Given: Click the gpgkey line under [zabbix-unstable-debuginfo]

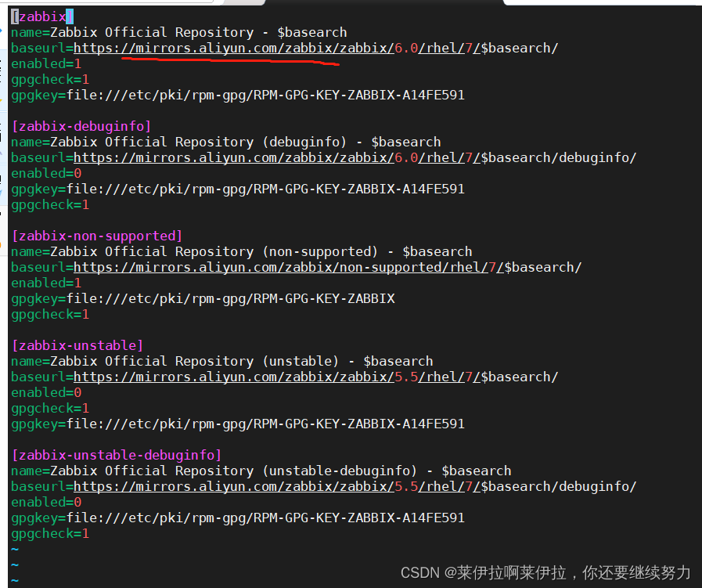Looking at the screenshot, I should [x=238, y=518].
